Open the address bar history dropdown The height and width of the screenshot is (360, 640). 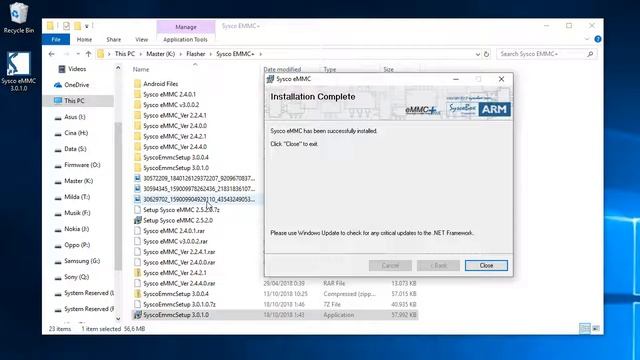coord(478,54)
